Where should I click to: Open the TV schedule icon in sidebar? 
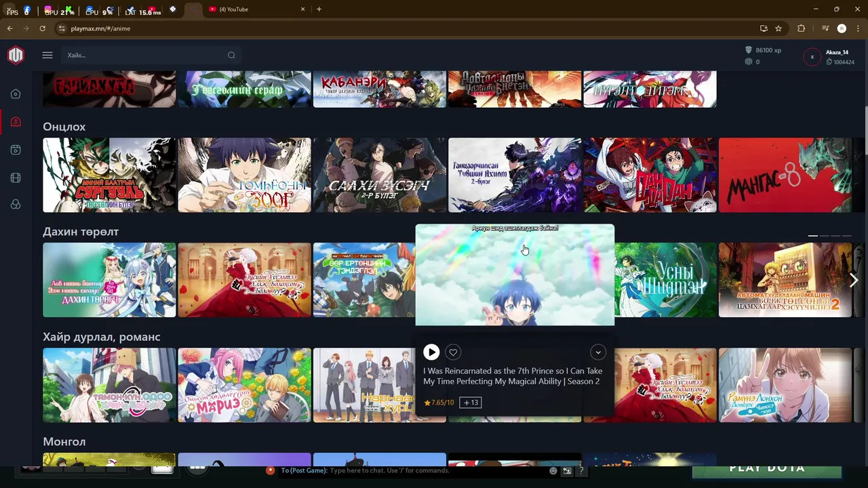click(x=16, y=150)
